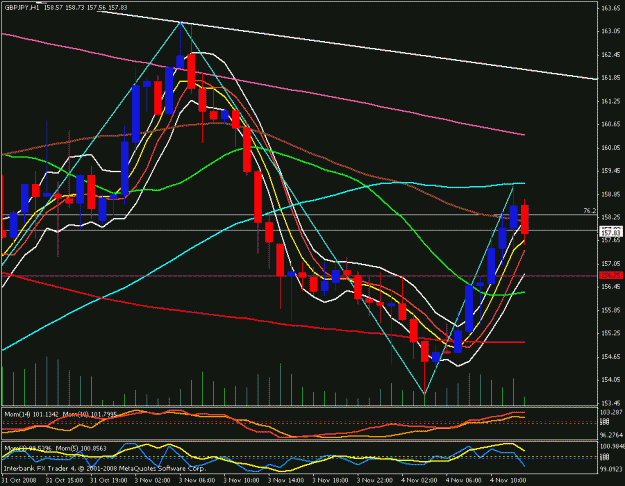Click the 155.25 price axis label
The width and height of the screenshot is (625, 486).
610,333
